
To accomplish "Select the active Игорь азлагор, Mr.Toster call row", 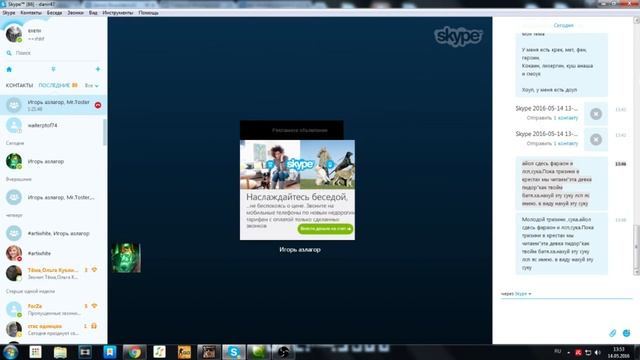I will [x=53, y=105].
